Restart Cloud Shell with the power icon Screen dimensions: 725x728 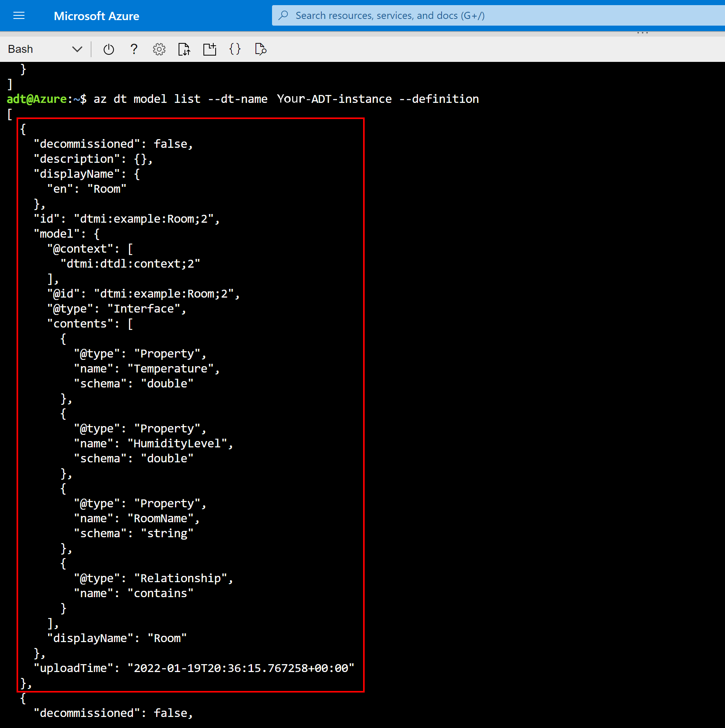[108, 49]
